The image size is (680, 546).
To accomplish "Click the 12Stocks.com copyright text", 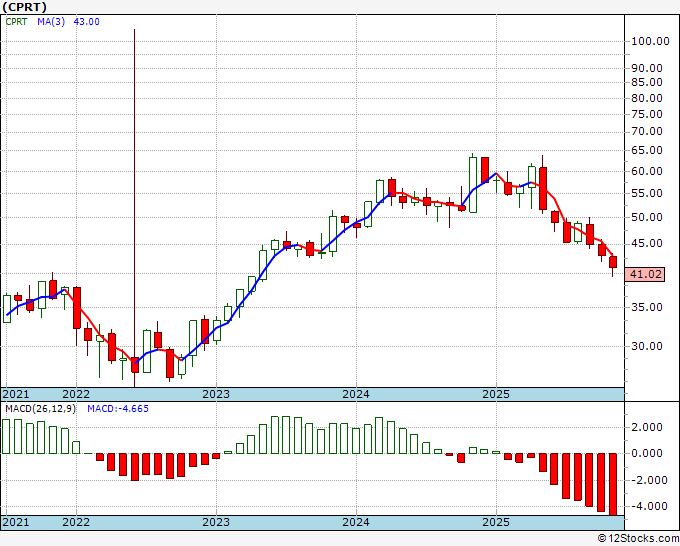I will (x=638, y=539).
